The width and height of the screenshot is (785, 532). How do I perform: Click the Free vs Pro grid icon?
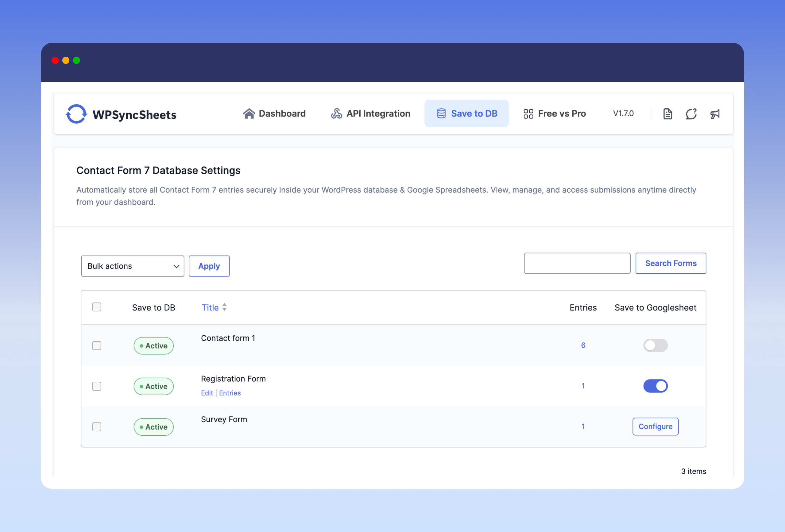click(528, 114)
